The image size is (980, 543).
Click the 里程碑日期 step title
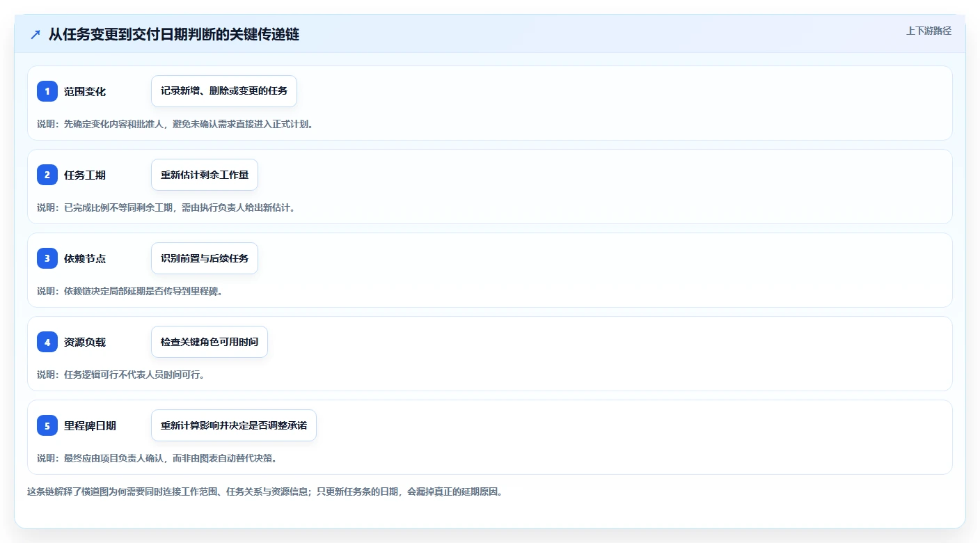tap(90, 426)
